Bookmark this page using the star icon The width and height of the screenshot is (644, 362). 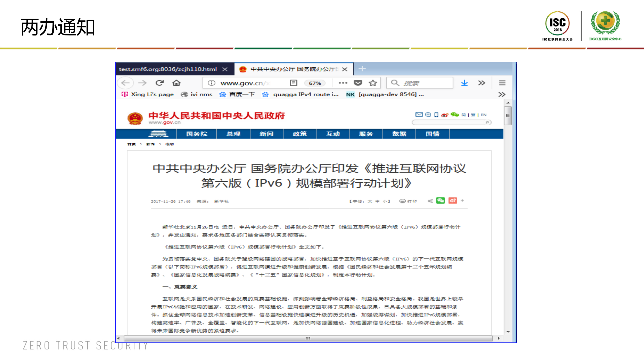pyautogui.click(x=372, y=83)
